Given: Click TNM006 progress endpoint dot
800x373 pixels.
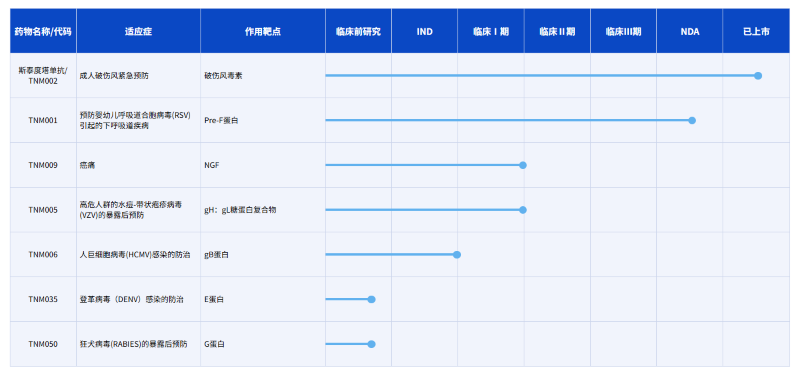Looking at the screenshot, I should [x=457, y=255].
